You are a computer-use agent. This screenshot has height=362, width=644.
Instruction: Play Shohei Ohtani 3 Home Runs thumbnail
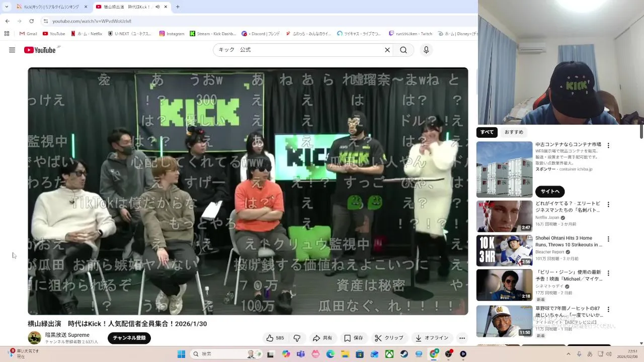coord(504,250)
